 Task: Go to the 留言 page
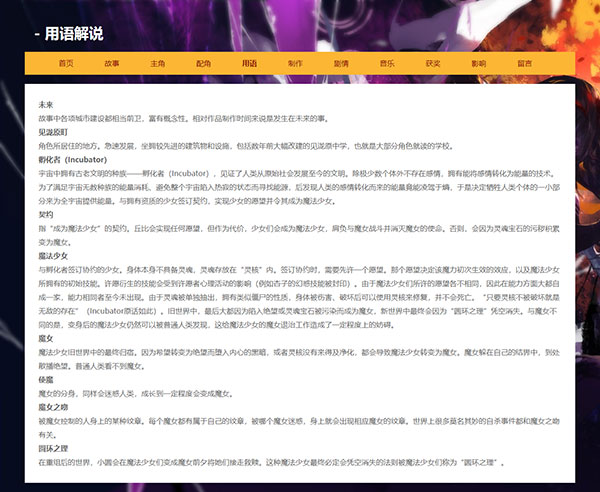pyautogui.click(x=524, y=63)
